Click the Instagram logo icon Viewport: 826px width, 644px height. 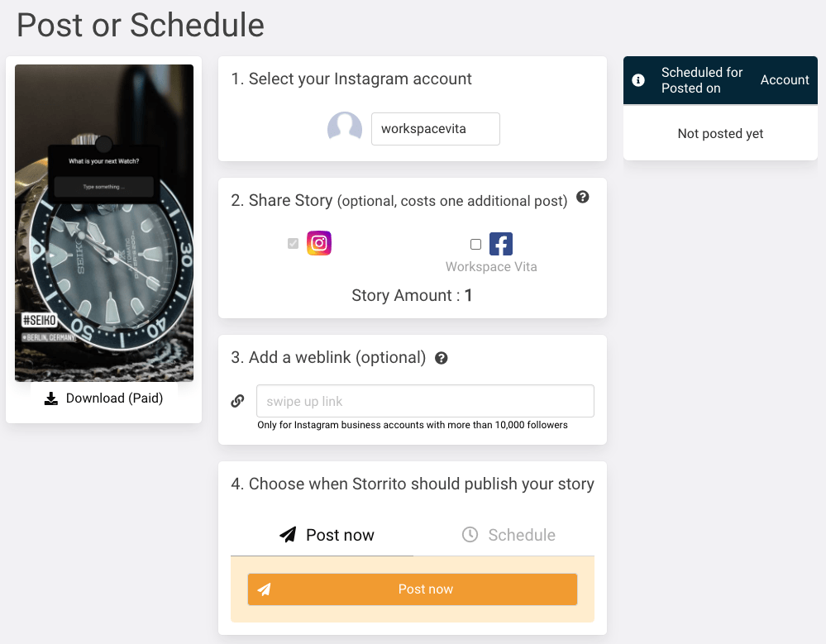pyautogui.click(x=318, y=243)
